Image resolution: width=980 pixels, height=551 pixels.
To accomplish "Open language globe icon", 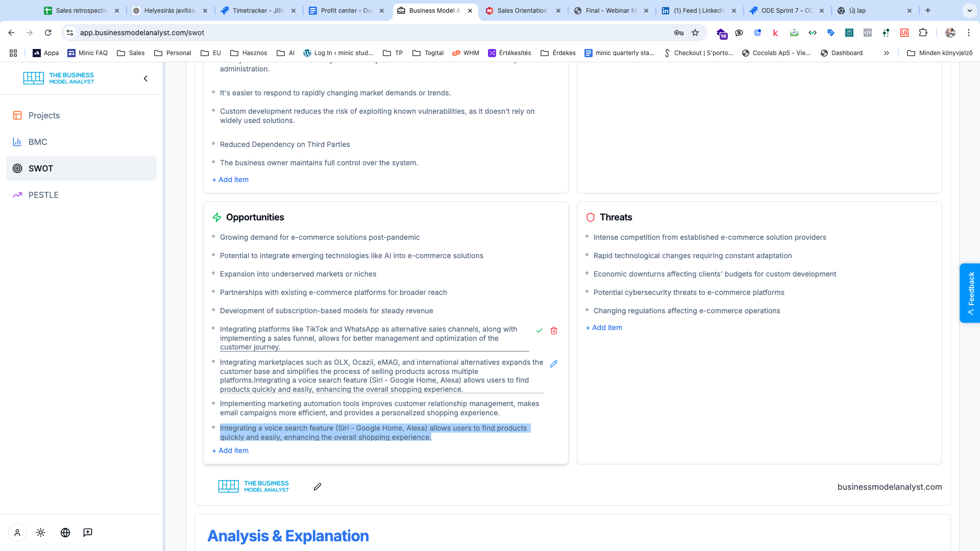I will pyautogui.click(x=65, y=533).
